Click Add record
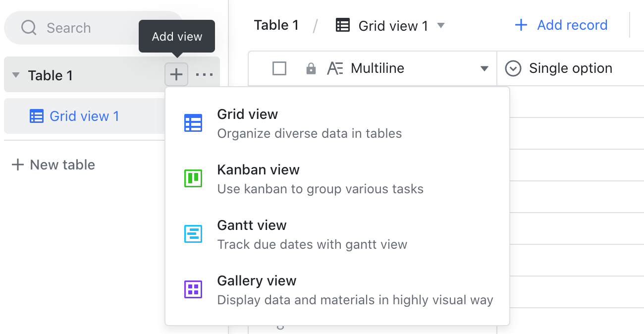 (x=560, y=25)
